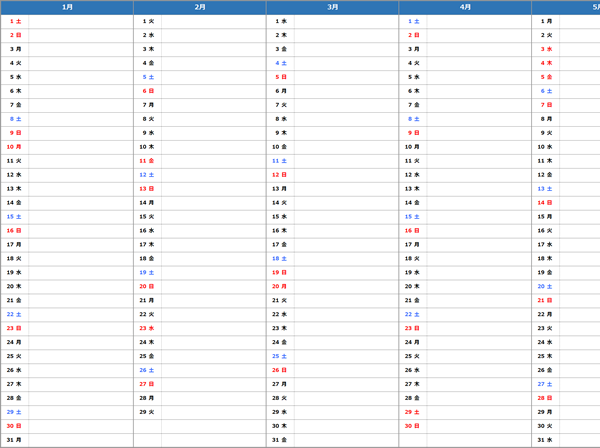Select the 4月 month header
The image size is (600, 448).
465,7
